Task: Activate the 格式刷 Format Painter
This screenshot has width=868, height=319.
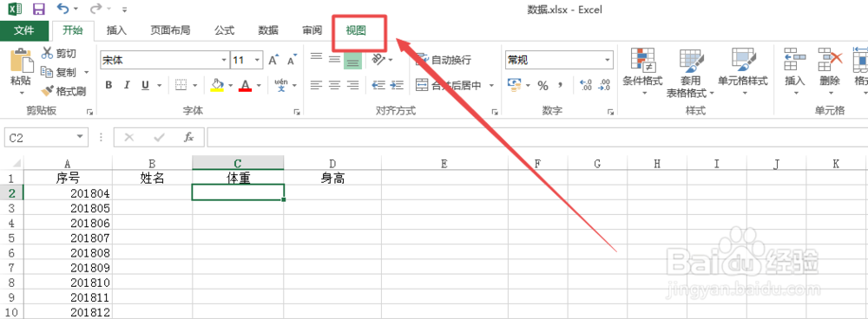Action: click(x=63, y=91)
